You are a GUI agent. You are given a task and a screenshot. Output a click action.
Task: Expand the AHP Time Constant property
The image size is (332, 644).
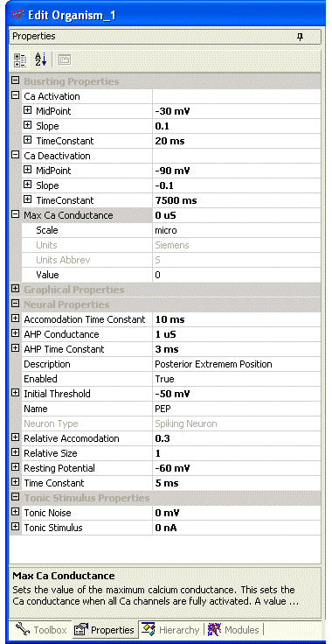point(16,348)
